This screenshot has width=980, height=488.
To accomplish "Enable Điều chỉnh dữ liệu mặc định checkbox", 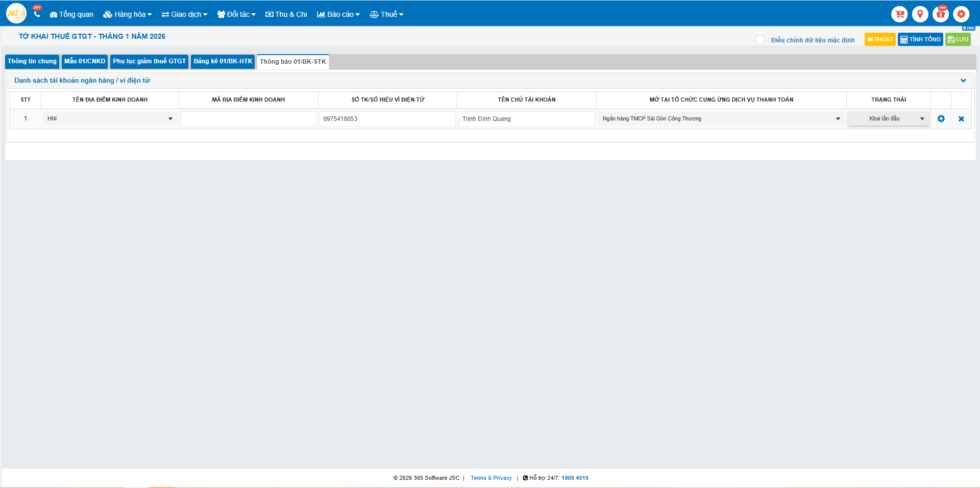I will click(760, 40).
